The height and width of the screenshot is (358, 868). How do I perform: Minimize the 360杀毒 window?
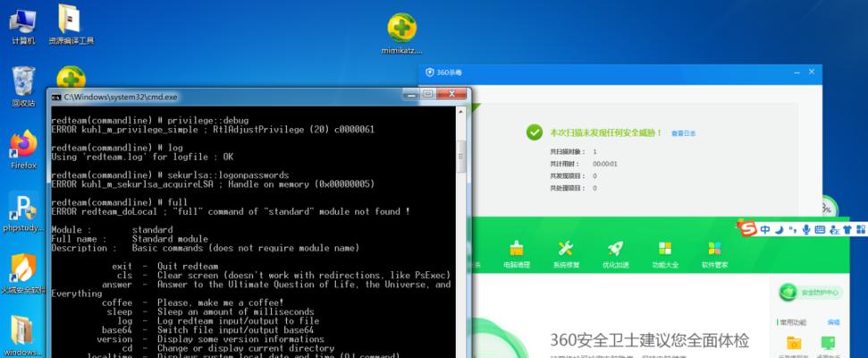coord(796,72)
